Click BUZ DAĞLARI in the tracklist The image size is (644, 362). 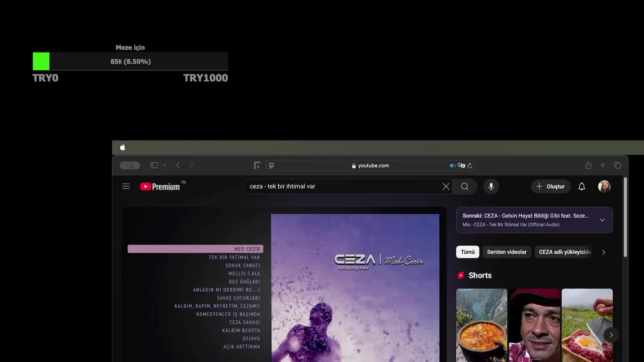244,282
